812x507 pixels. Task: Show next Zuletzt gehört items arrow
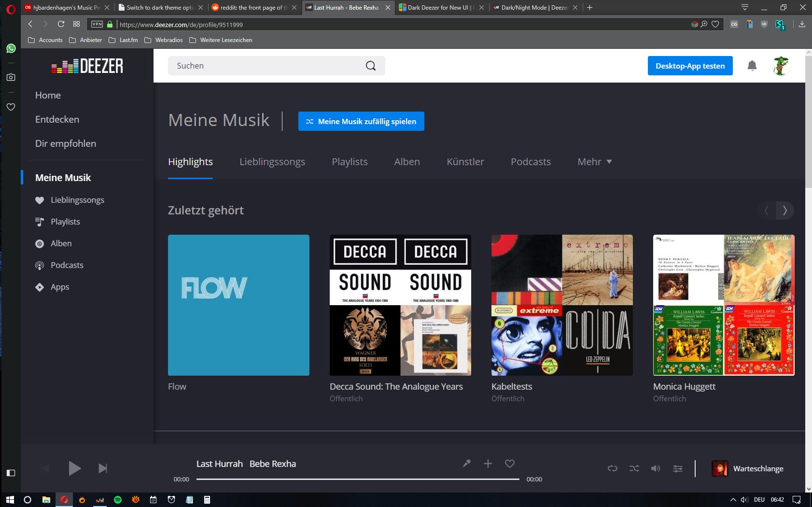click(x=785, y=211)
